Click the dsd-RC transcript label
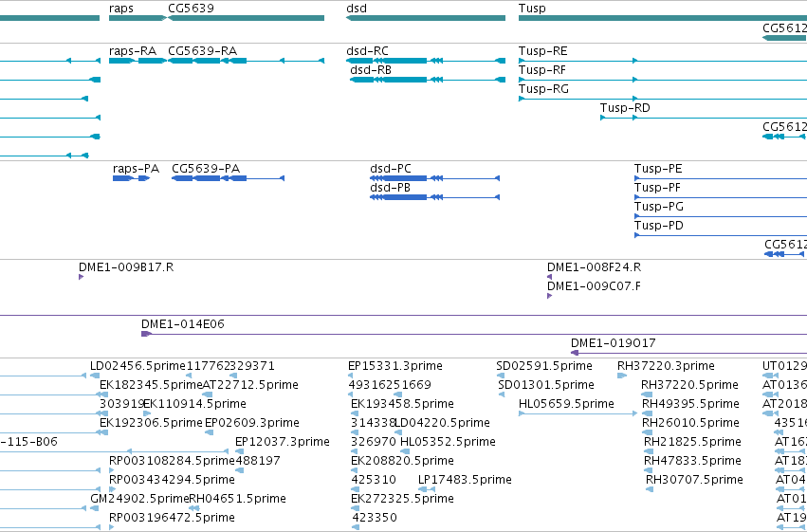Screen dimensions: 807x532 pyautogui.click(x=368, y=51)
